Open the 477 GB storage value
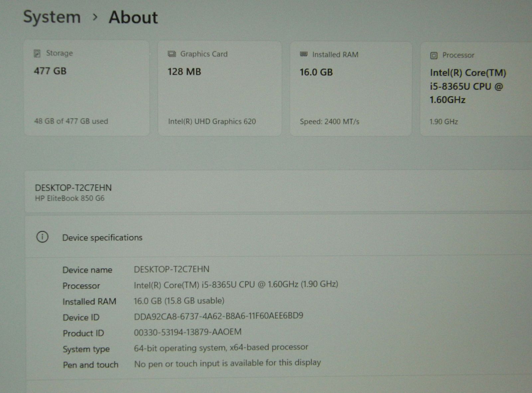532x393 pixels. pyautogui.click(x=50, y=71)
